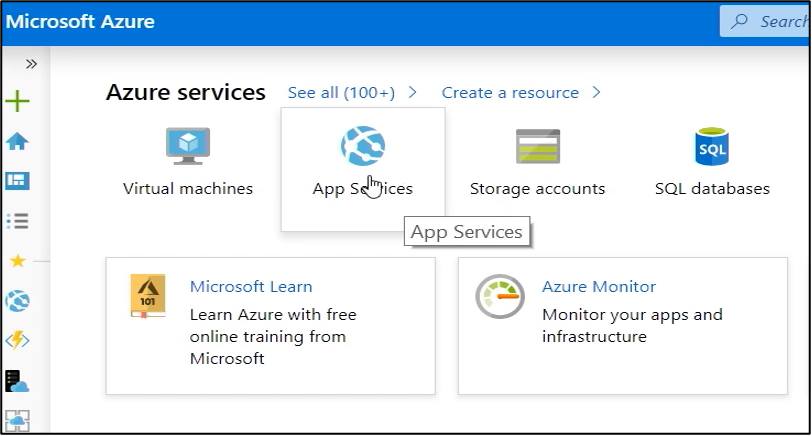This screenshot has width=812, height=436.
Task: Open the Azure Monitor link
Action: (x=599, y=287)
